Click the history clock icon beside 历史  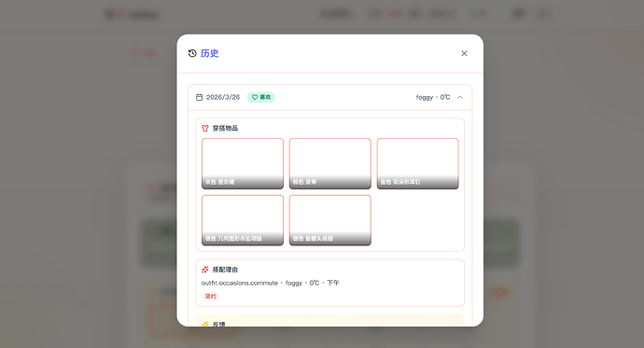[192, 53]
